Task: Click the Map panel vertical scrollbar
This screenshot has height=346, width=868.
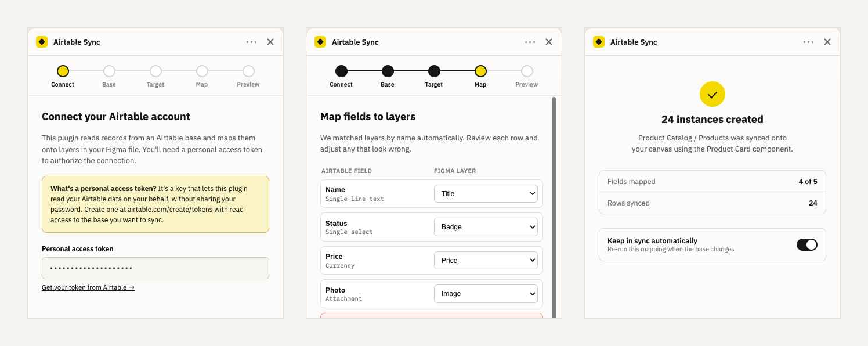Action: (554, 207)
